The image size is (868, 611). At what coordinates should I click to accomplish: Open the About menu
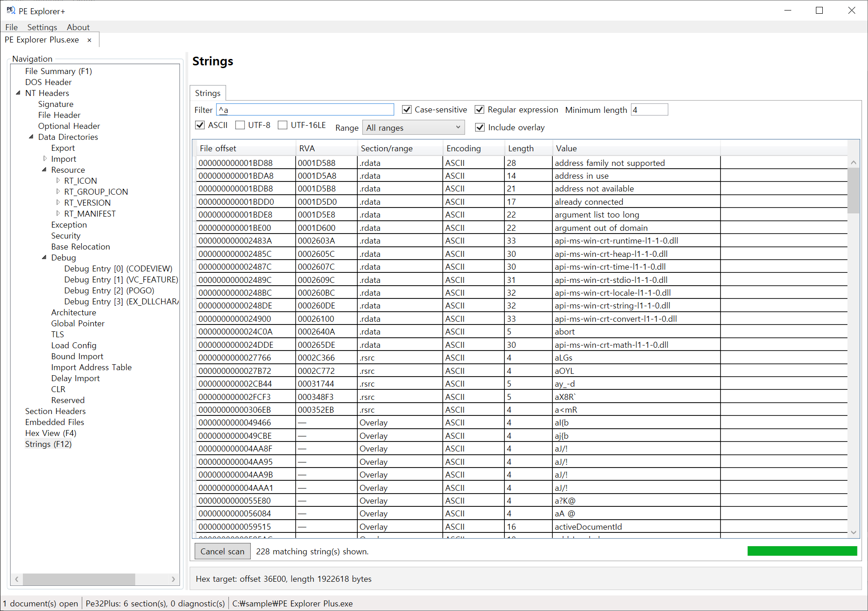click(78, 27)
